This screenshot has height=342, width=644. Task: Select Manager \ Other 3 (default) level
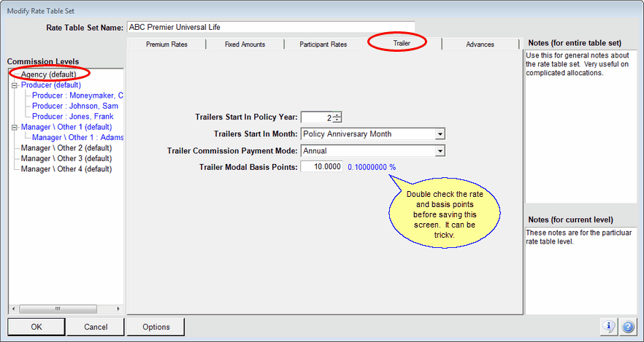coord(66,158)
